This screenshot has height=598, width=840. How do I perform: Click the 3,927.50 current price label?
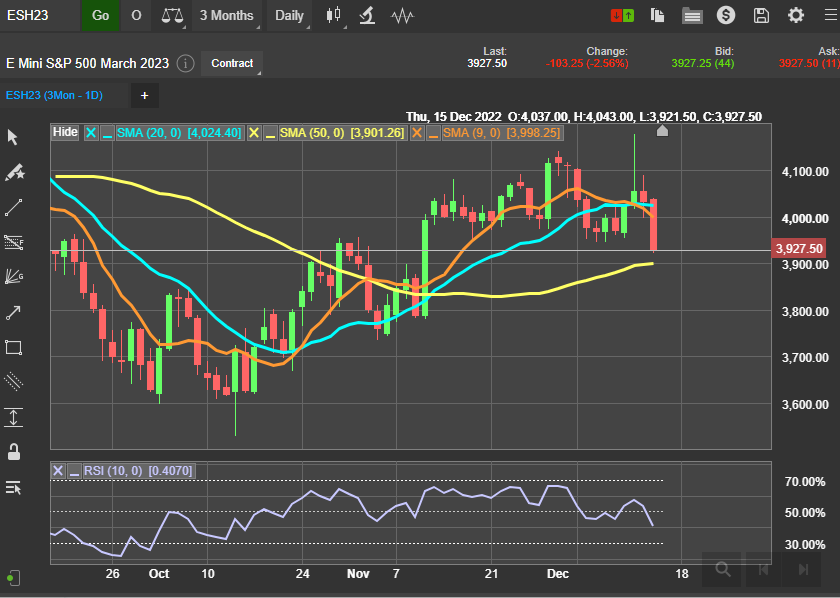(x=798, y=249)
